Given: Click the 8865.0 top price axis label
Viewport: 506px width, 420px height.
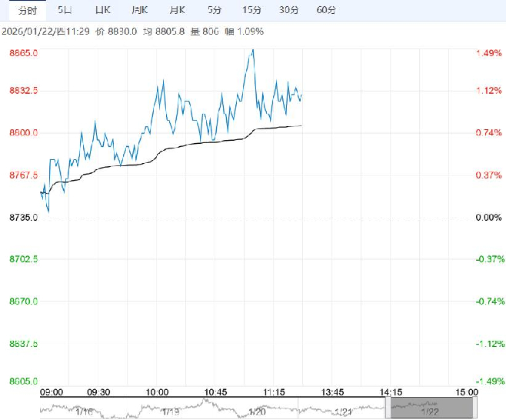Looking at the screenshot, I should pyautogui.click(x=23, y=53).
